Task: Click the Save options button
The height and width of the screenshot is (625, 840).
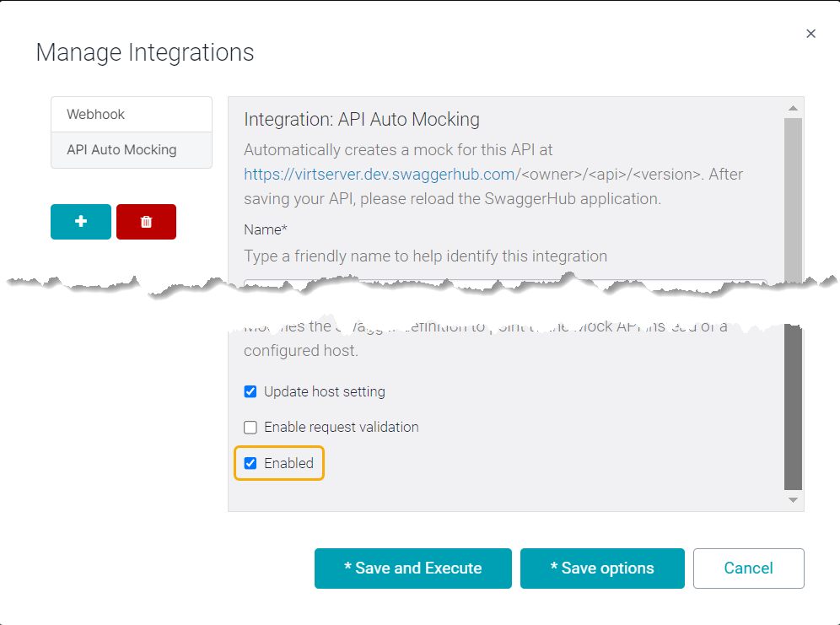Action: [x=601, y=568]
